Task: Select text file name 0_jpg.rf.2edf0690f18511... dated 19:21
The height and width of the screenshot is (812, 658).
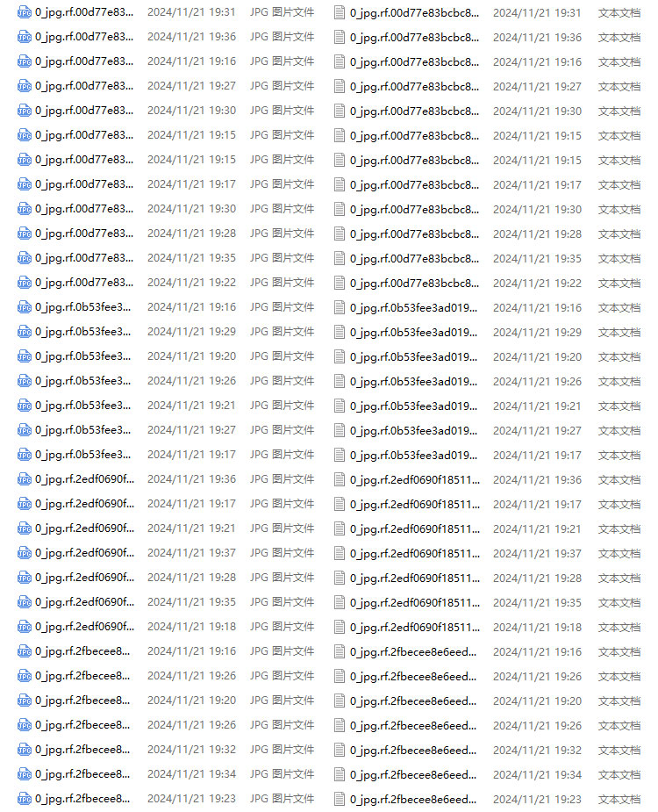Action: (415, 529)
